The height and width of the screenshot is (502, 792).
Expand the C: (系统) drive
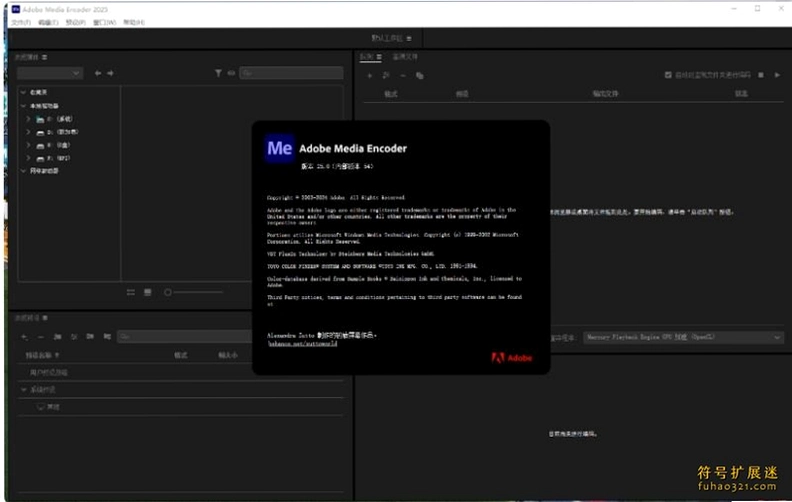[x=28, y=119]
